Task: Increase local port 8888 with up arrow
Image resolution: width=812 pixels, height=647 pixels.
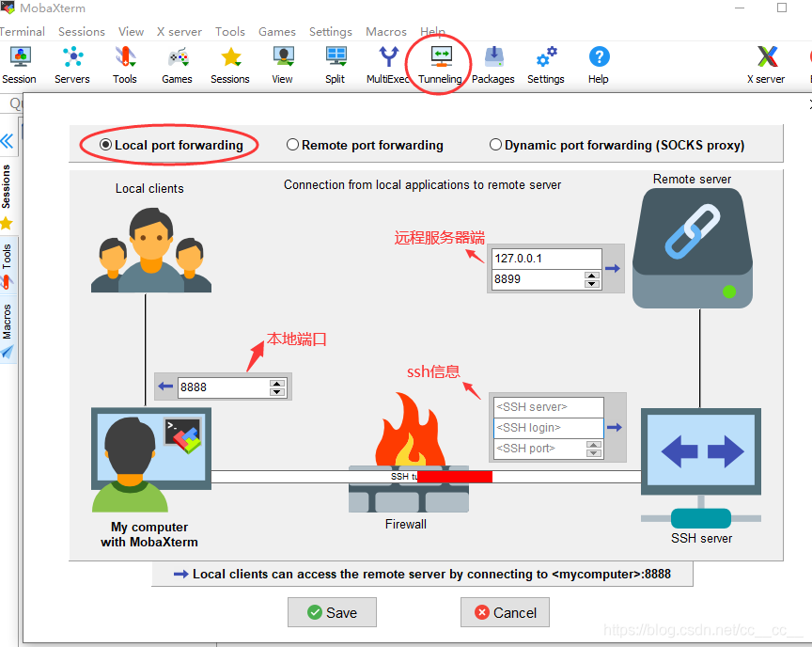Action: pos(277,384)
